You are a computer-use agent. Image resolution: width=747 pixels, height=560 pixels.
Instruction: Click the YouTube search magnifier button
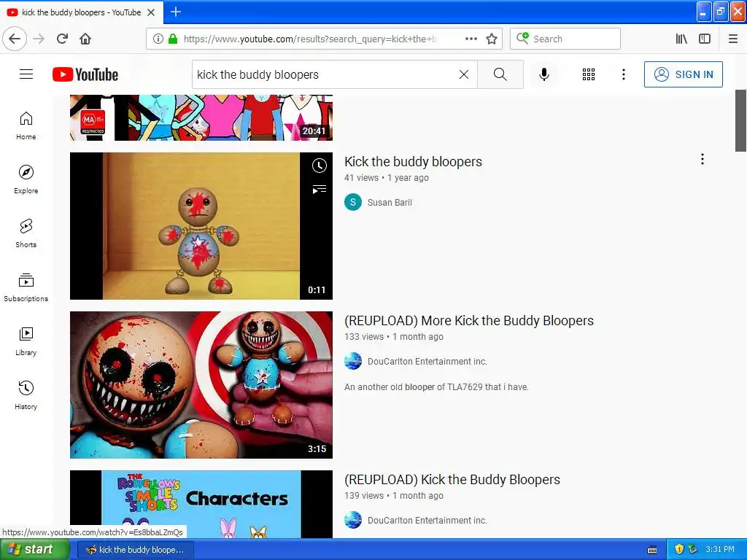[x=500, y=74]
